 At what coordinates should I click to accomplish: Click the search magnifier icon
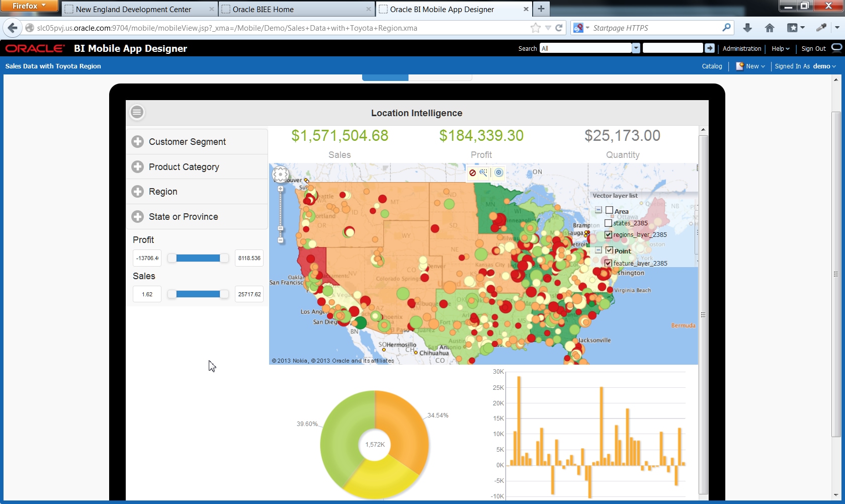coord(726,28)
